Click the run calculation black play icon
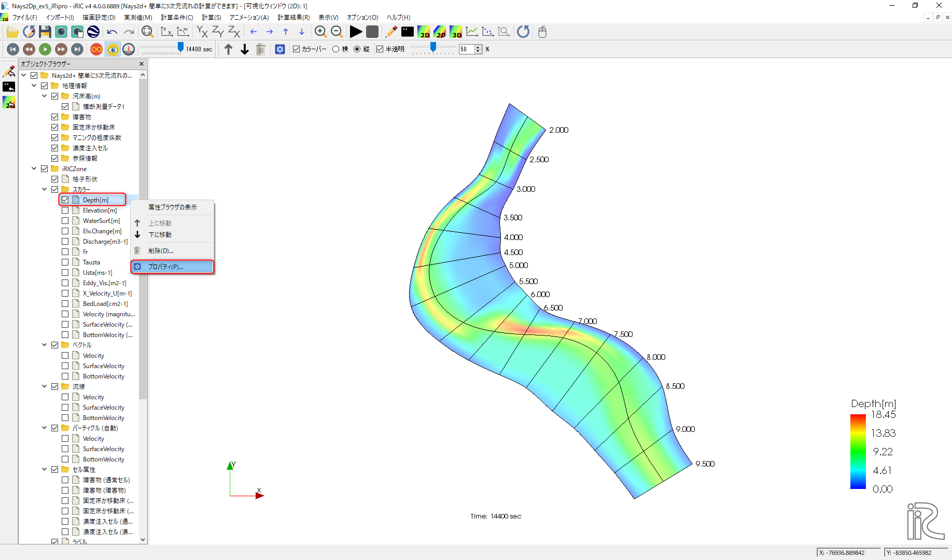Viewport: 952px width, 560px height. 356,32
